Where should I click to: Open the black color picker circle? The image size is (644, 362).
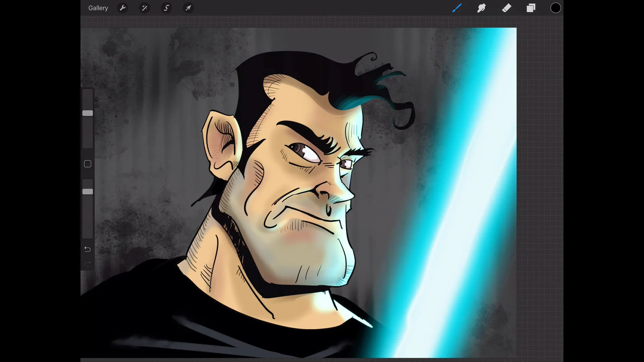pos(555,8)
